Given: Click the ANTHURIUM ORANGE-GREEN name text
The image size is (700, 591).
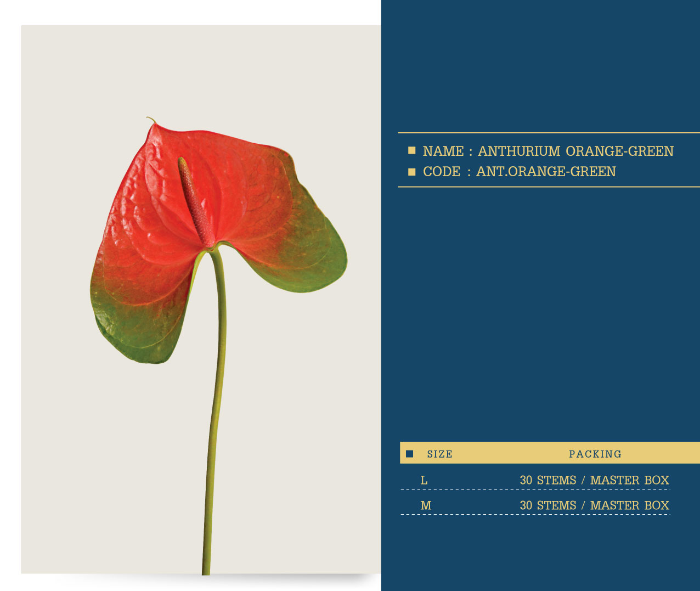Looking at the screenshot, I should point(575,151).
